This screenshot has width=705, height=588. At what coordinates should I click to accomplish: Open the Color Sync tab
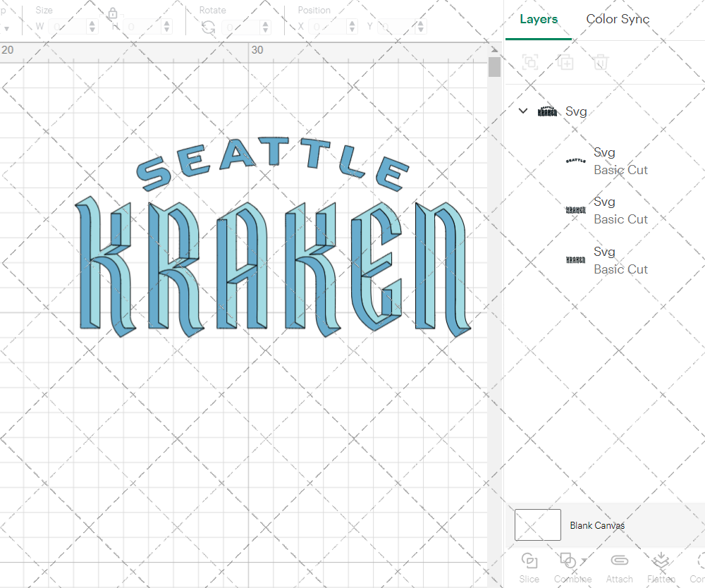[618, 19]
